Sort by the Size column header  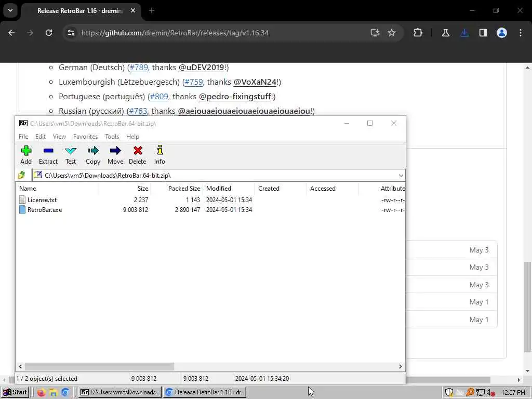tap(125, 188)
